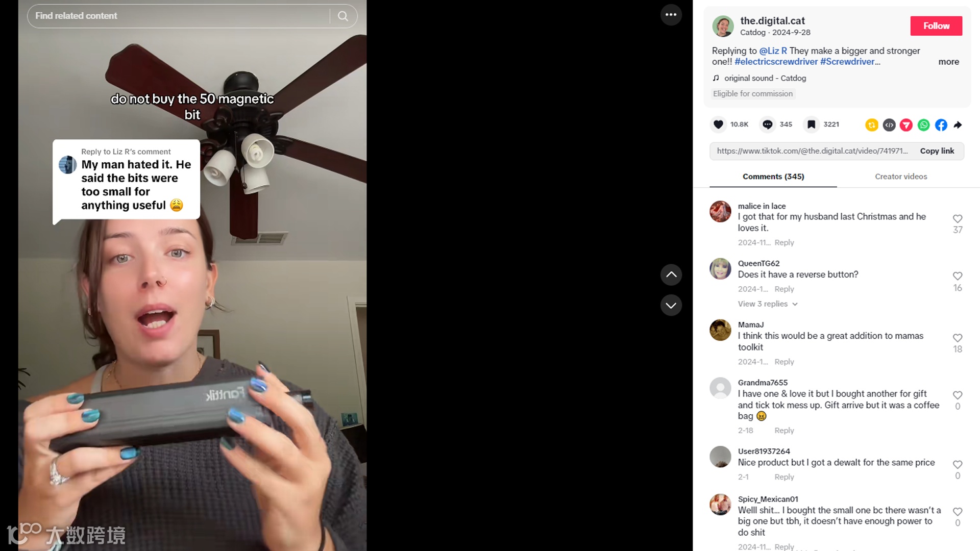Switch to the Creator videos tab
This screenshot has height=551, width=980.
pyautogui.click(x=901, y=177)
